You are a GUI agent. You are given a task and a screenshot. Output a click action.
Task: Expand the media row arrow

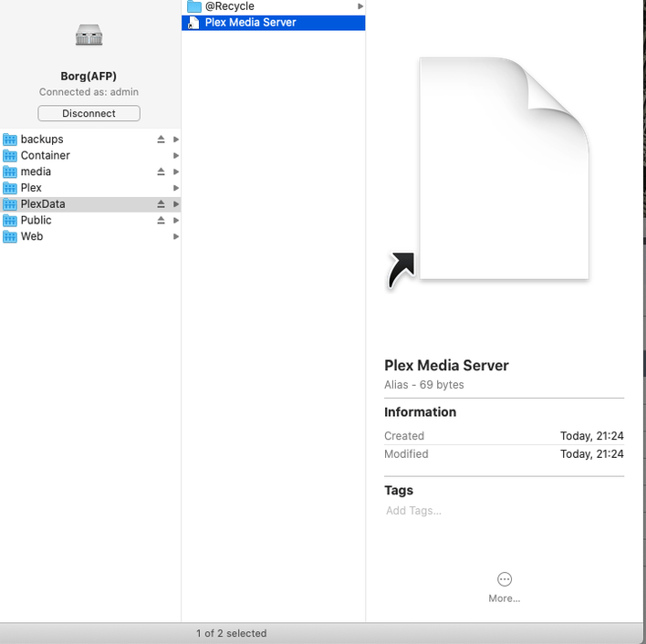point(176,171)
